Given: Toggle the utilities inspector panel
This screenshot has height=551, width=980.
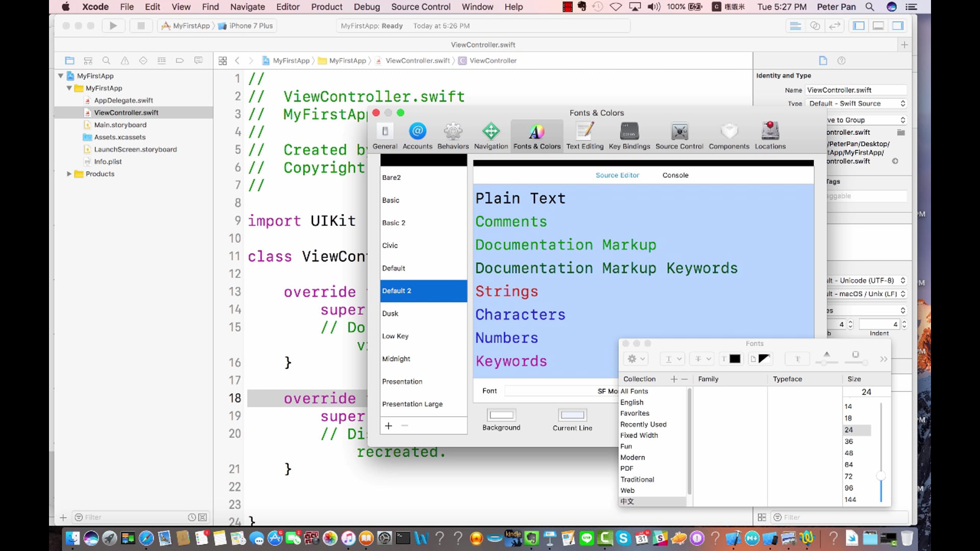Looking at the screenshot, I should 898,26.
